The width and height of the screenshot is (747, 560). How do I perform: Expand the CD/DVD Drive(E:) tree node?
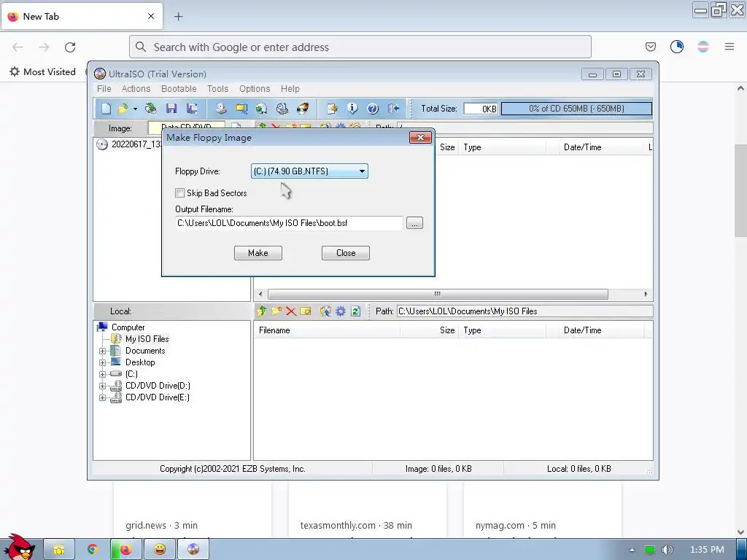pyautogui.click(x=102, y=397)
